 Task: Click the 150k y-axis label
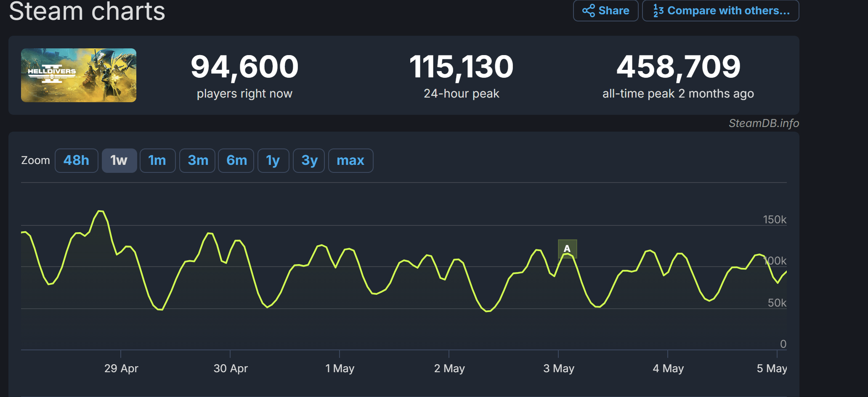(x=775, y=220)
